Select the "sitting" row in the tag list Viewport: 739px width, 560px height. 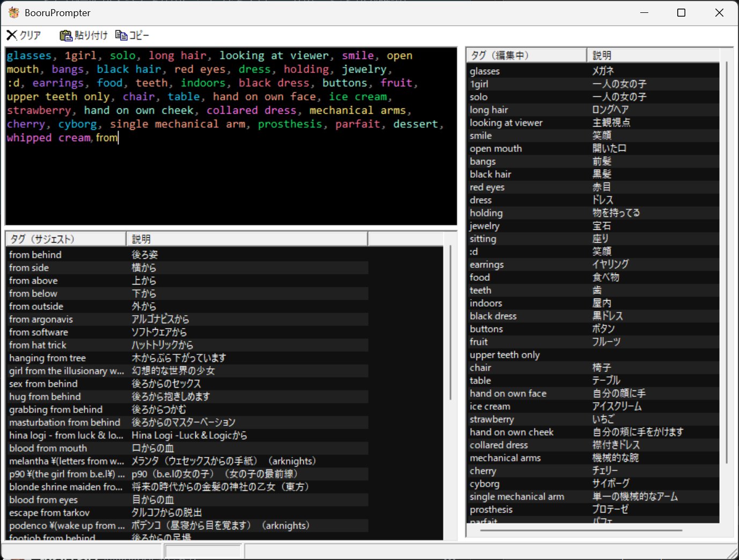pyautogui.click(x=593, y=238)
